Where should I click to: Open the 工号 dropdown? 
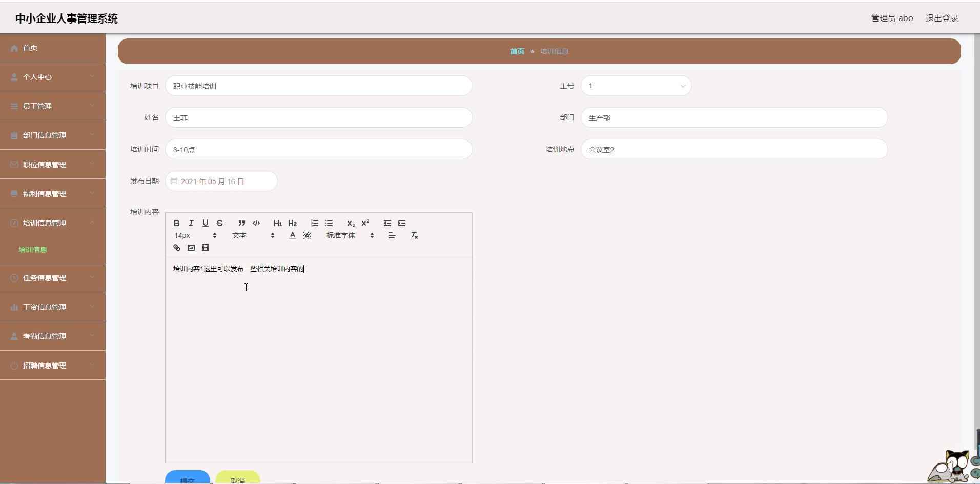[636, 86]
